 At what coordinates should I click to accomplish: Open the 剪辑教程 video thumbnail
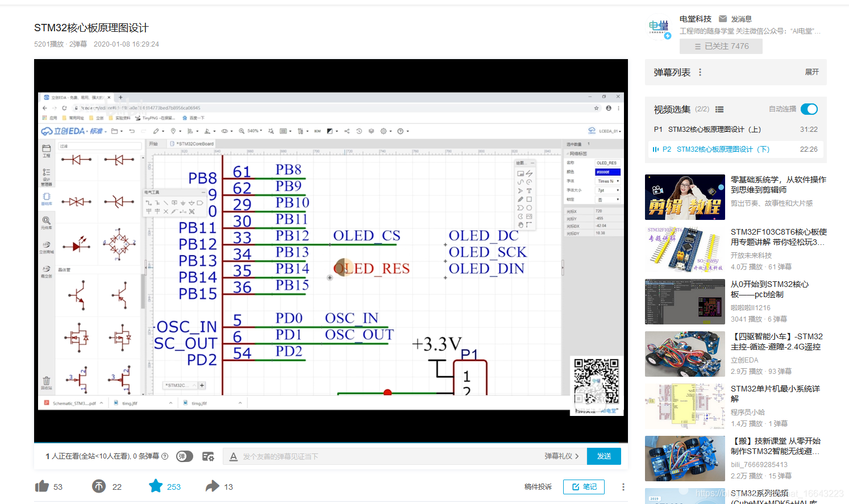coord(685,197)
